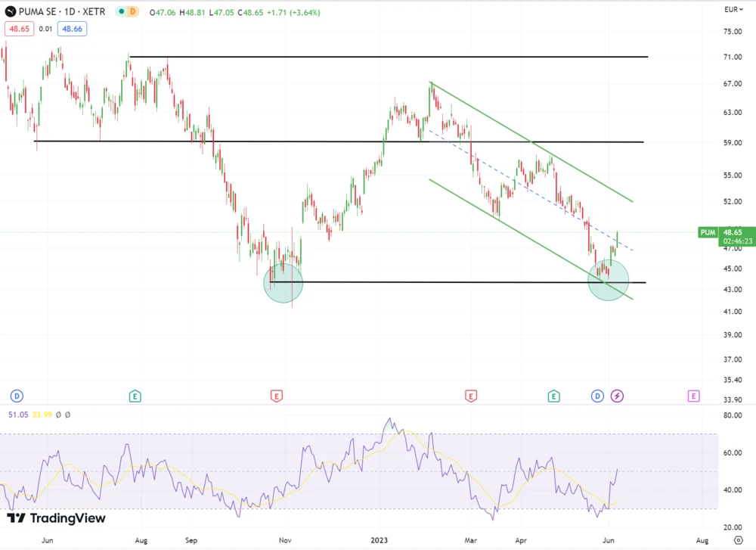Click the 60.00 RSI axis label
This screenshot has width=756, height=550.
coord(733,452)
